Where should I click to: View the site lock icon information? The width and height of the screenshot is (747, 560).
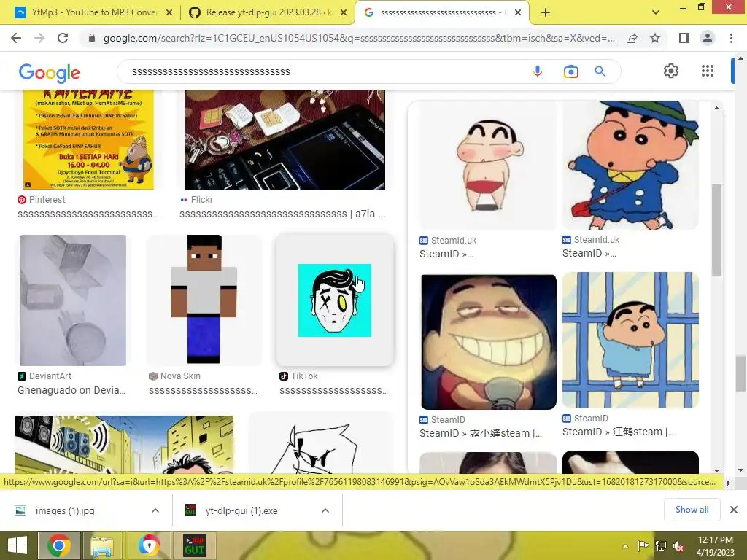(x=92, y=38)
